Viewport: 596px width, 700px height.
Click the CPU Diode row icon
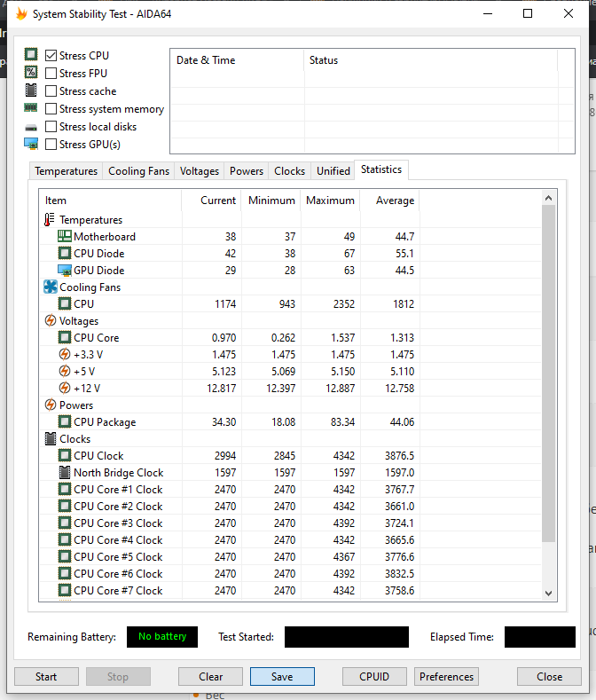[x=65, y=253]
